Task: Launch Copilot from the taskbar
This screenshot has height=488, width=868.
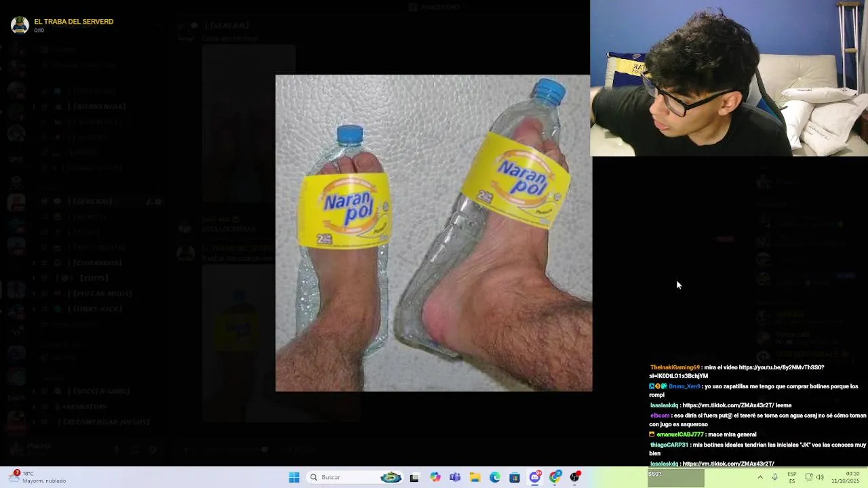Action: coord(435,477)
